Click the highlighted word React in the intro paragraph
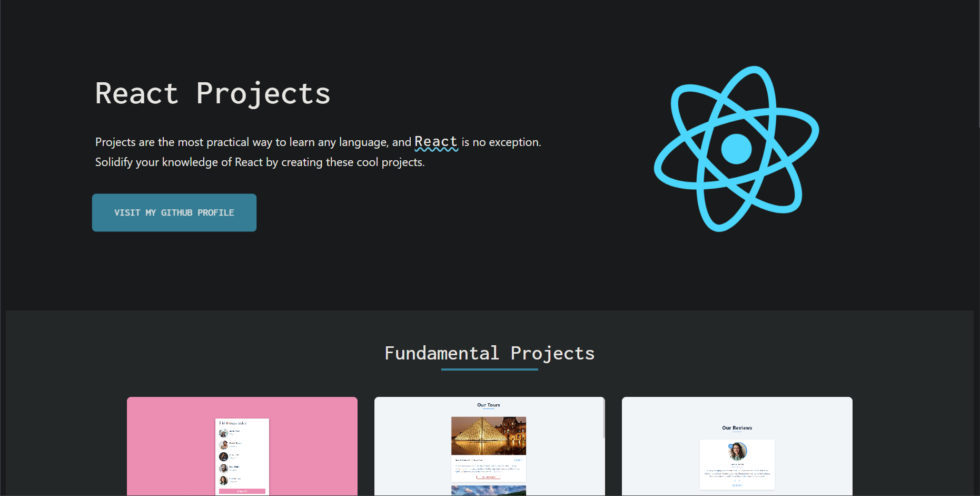980x496 pixels. coord(436,142)
